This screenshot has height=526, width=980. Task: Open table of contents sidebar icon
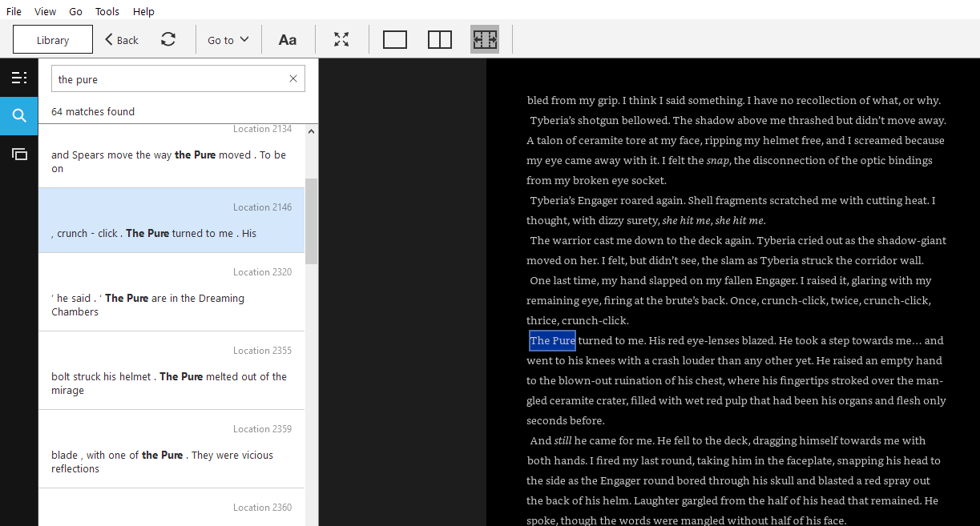click(x=19, y=78)
